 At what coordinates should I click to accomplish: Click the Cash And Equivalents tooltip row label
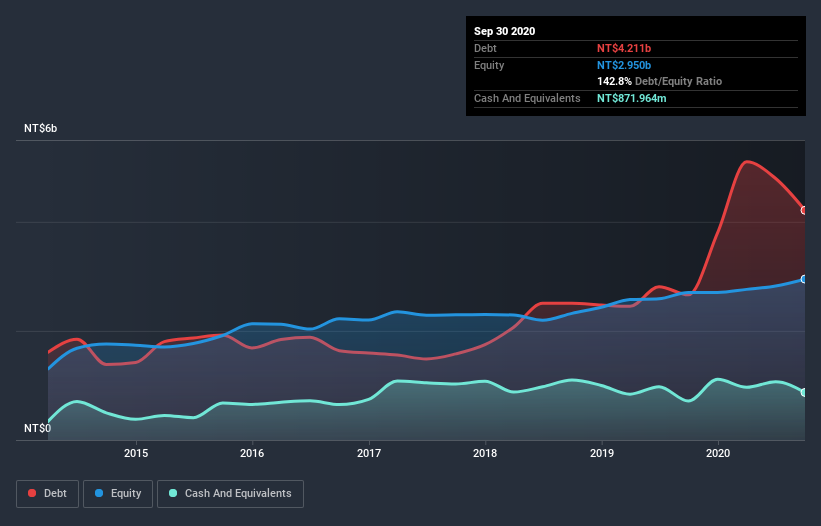pos(527,98)
